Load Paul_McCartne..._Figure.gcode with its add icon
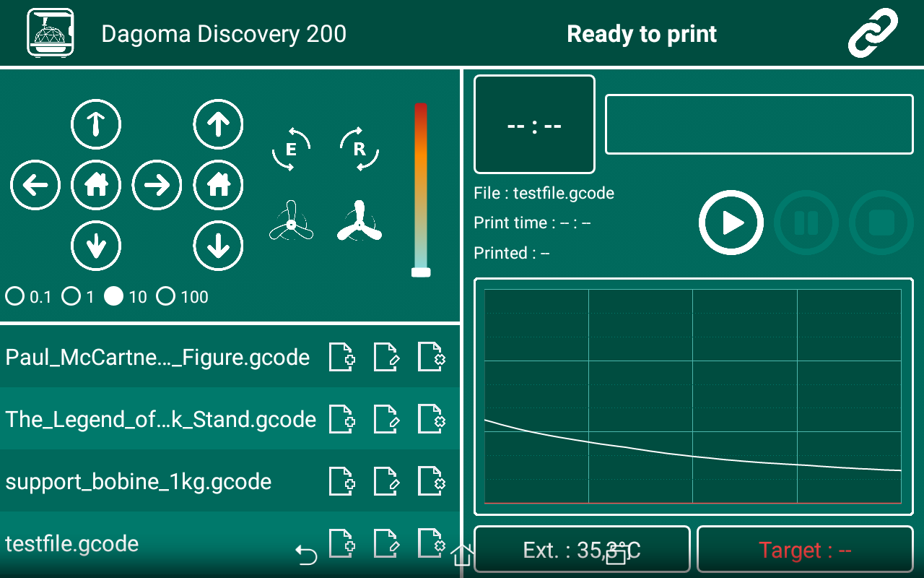 (x=341, y=357)
